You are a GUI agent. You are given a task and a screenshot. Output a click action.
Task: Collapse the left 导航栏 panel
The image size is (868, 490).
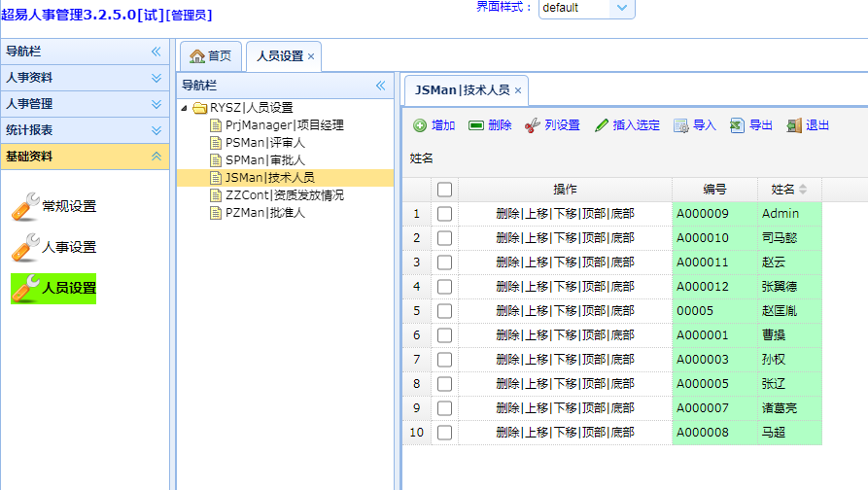tap(156, 52)
